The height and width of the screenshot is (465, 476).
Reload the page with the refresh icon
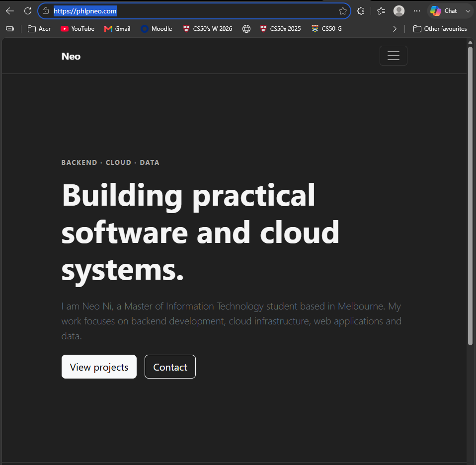coord(28,11)
